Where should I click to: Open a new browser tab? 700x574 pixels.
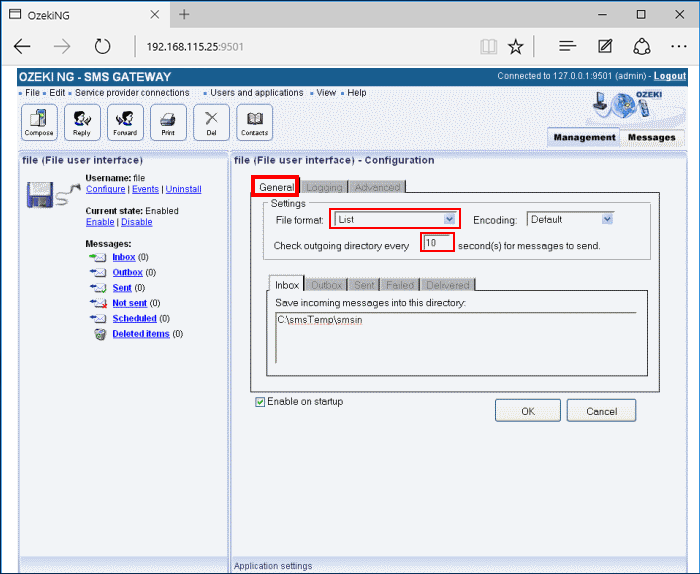pos(184,15)
